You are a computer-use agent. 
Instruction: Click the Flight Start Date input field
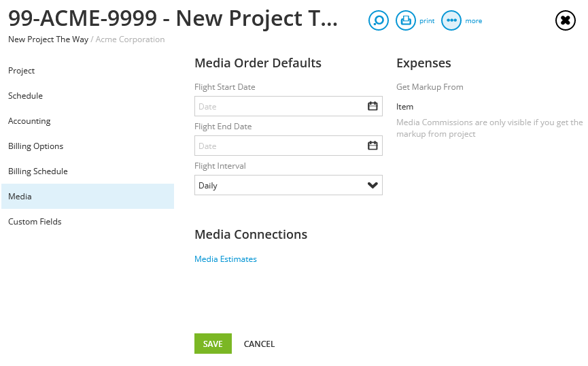pos(288,106)
